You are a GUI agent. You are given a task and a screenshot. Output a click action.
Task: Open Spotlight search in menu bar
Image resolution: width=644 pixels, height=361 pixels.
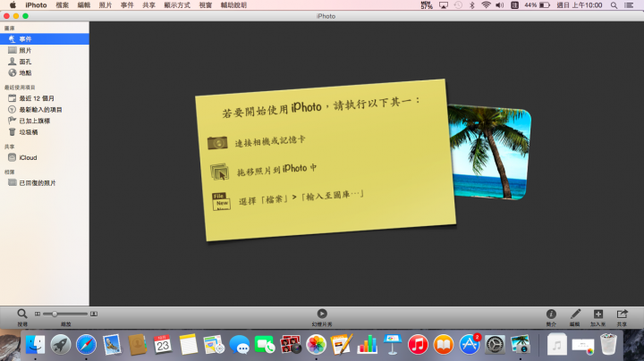coord(614,5)
